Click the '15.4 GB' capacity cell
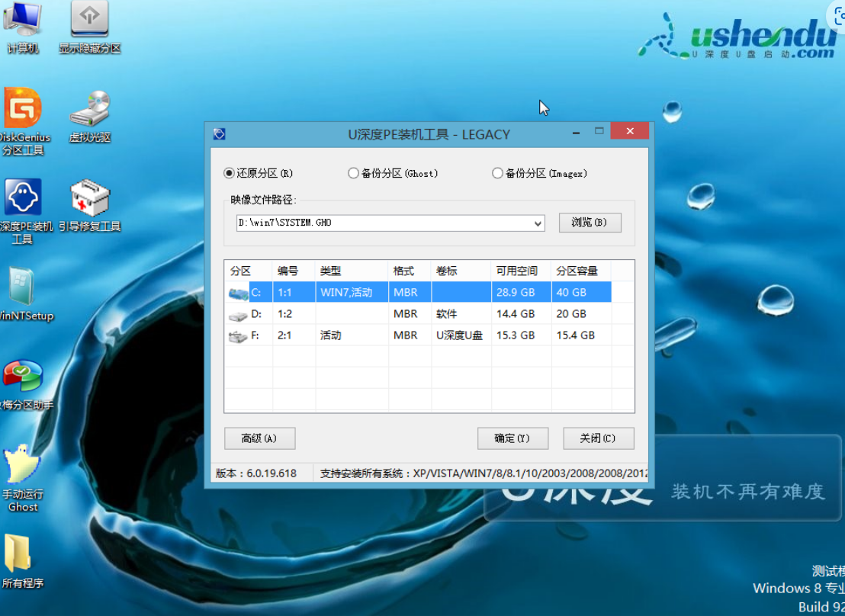The height and width of the screenshot is (616, 845). 581,335
